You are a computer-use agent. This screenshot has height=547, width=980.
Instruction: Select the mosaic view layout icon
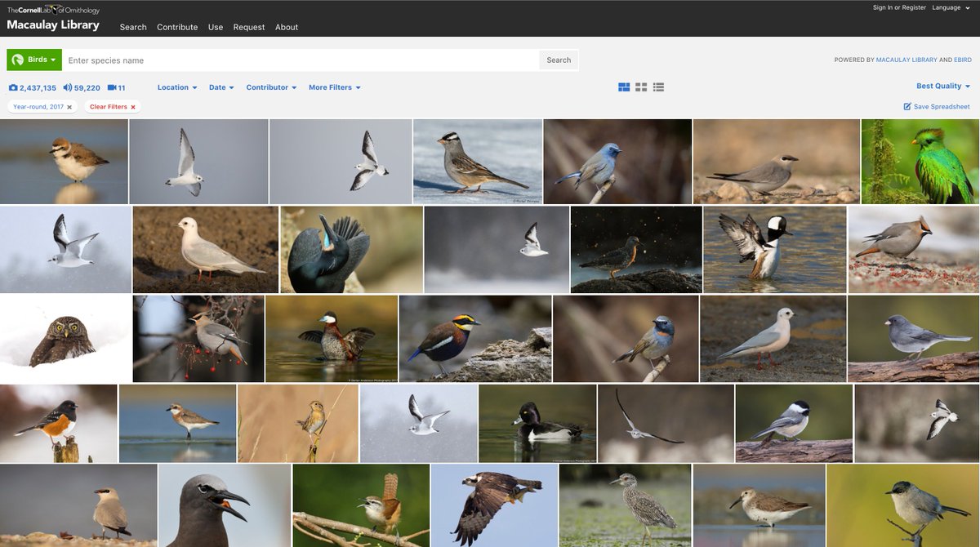[x=623, y=85]
